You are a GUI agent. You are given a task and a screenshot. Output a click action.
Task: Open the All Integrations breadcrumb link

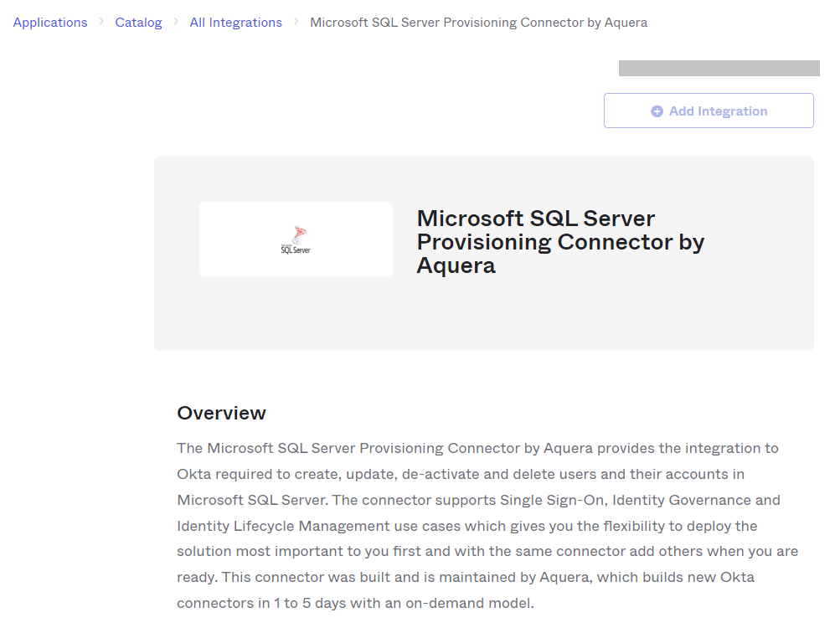tap(235, 23)
